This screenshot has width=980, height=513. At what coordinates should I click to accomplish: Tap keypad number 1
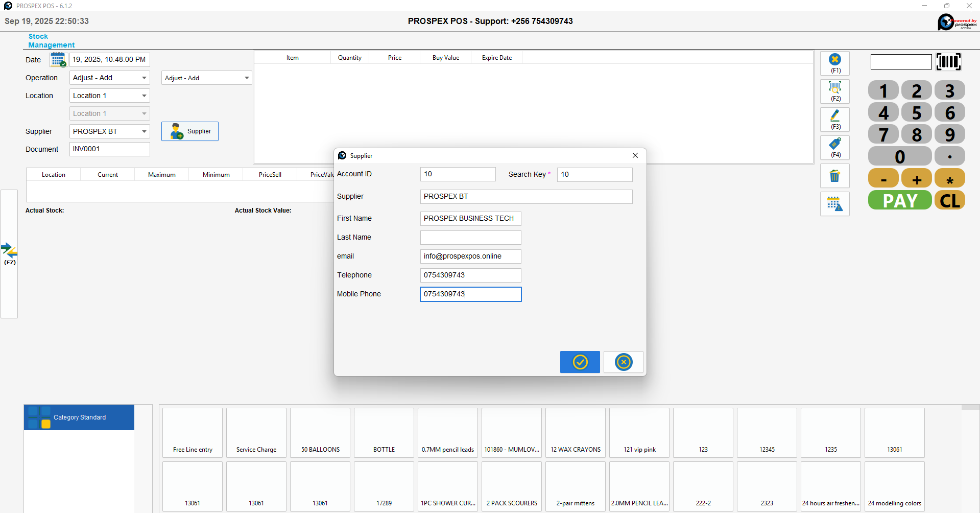[x=883, y=90]
